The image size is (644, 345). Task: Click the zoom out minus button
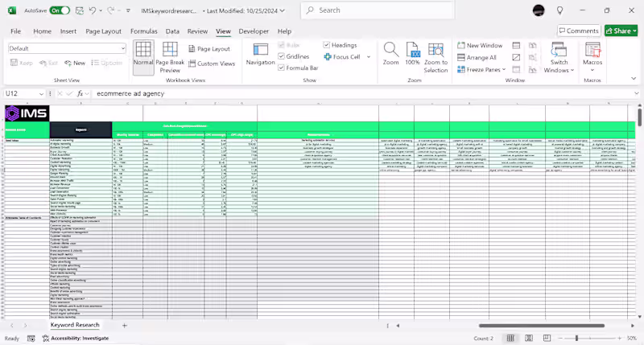coord(560,338)
